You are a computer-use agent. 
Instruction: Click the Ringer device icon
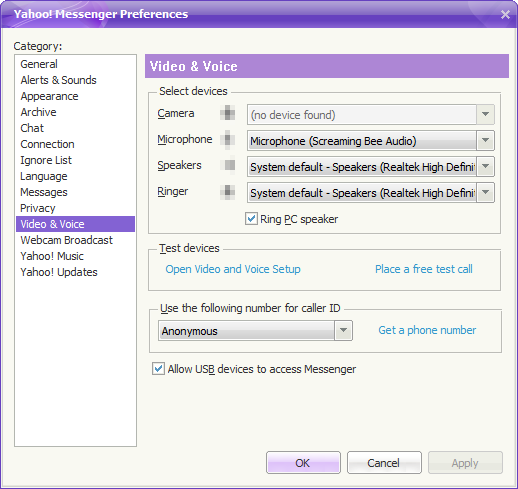[x=228, y=192]
